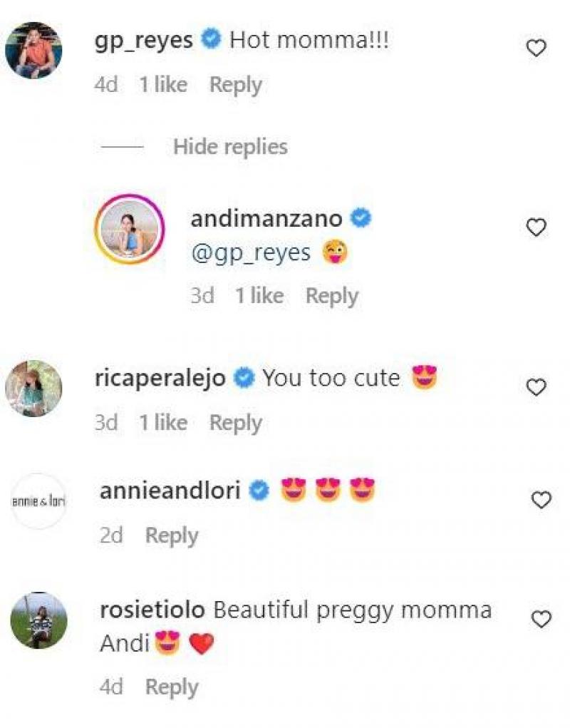Open gp_reyes profile picture
Screen dimensions: 570x728
pyautogui.click(x=33, y=50)
